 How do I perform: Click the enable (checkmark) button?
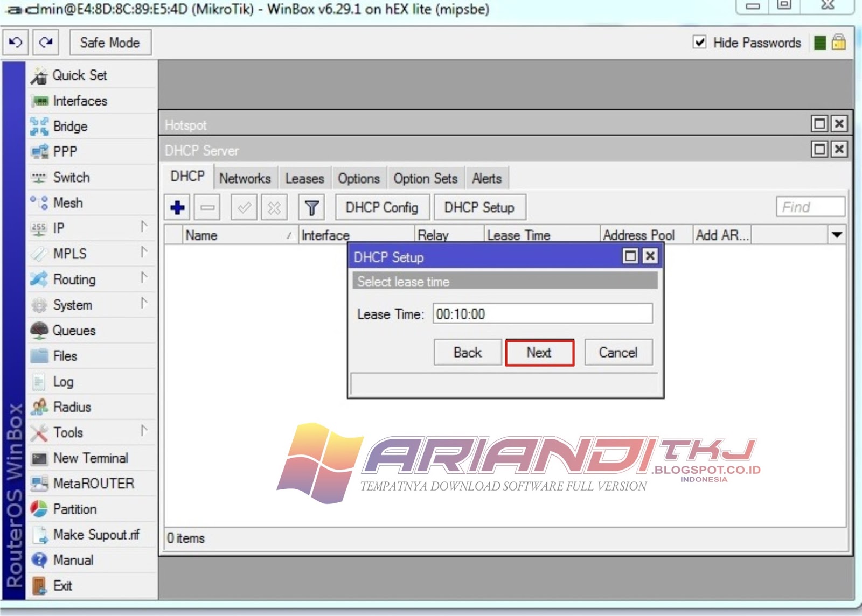[x=244, y=207]
